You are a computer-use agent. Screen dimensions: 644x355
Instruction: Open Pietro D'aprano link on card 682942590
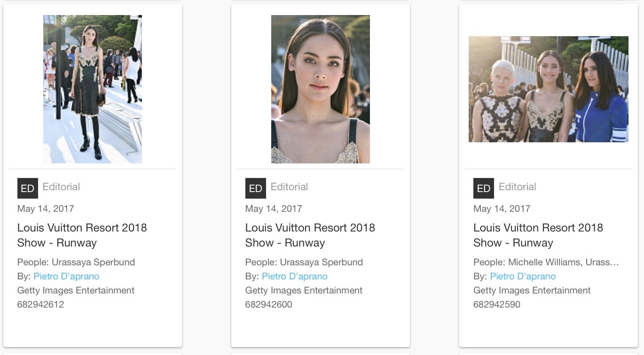tap(523, 276)
